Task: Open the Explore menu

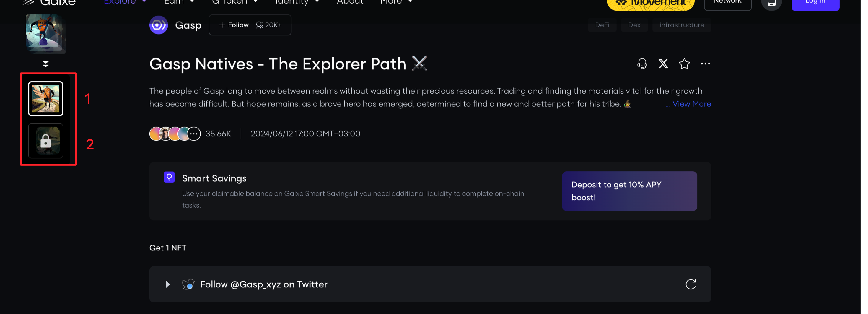Action: 125,2
